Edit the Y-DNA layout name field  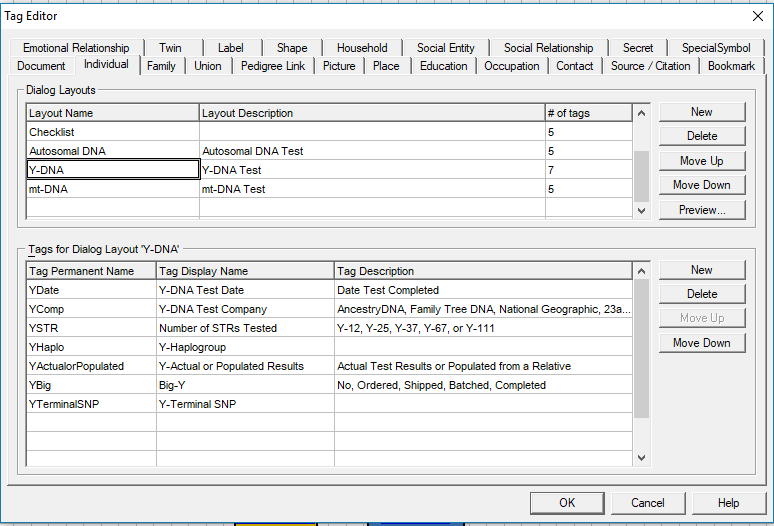tap(112, 170)
